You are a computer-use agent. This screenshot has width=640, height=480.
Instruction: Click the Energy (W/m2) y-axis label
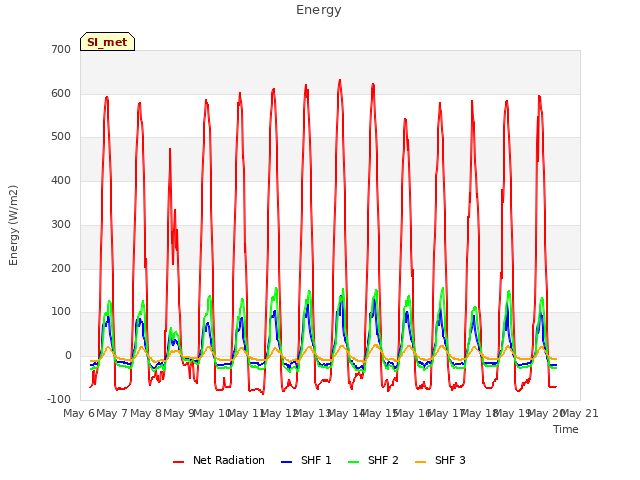pos(13,225)
